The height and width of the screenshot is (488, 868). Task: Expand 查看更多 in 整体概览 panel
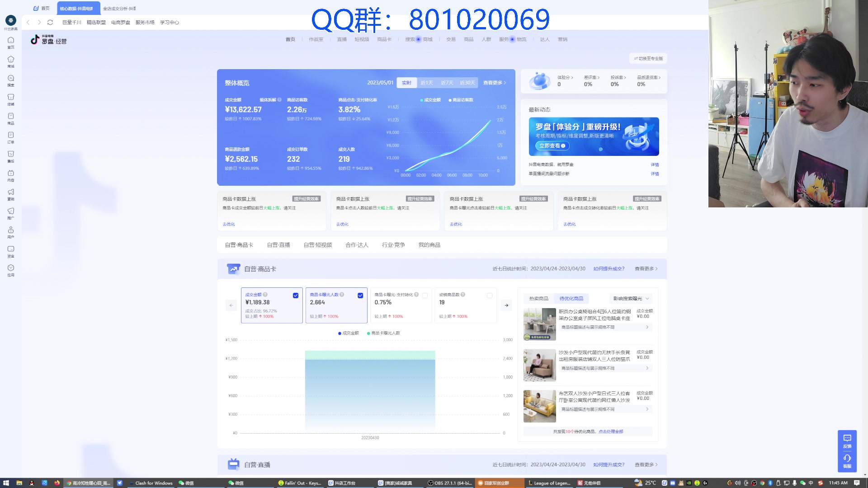tap(495, 83)
